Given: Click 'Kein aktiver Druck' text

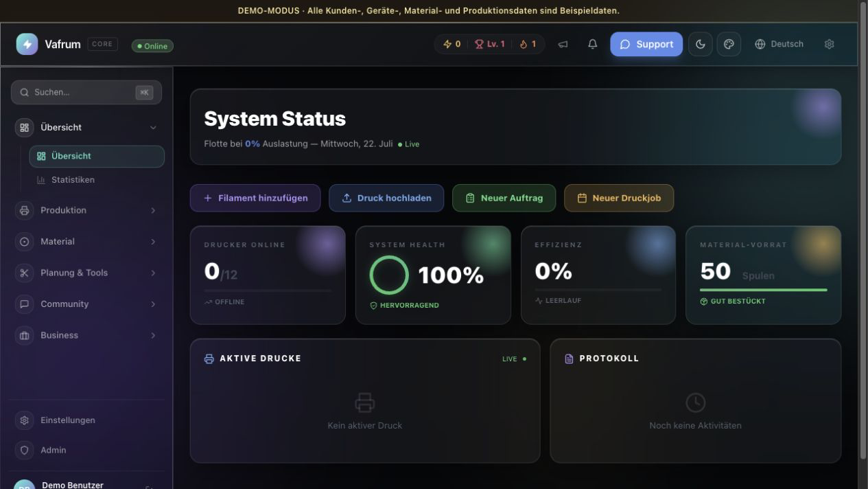Looking at the screenshot, I should [365, 426].
